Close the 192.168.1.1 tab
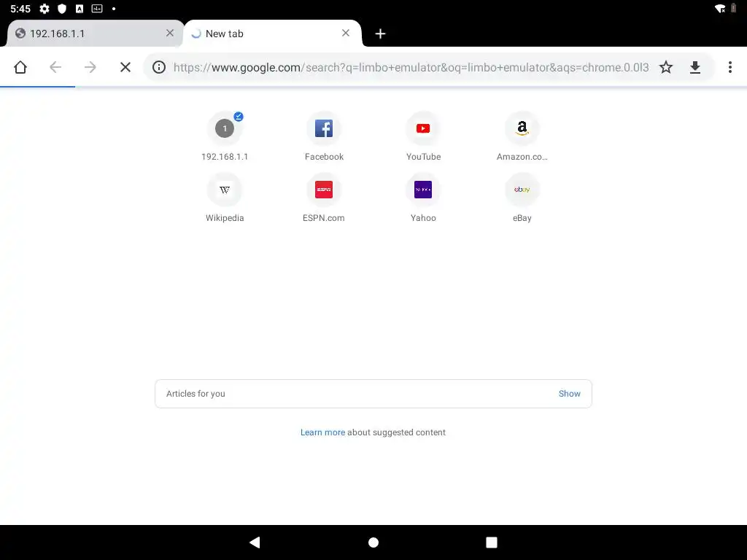The height and width of the screenshot is (560, 747). (x=170, y=33)
